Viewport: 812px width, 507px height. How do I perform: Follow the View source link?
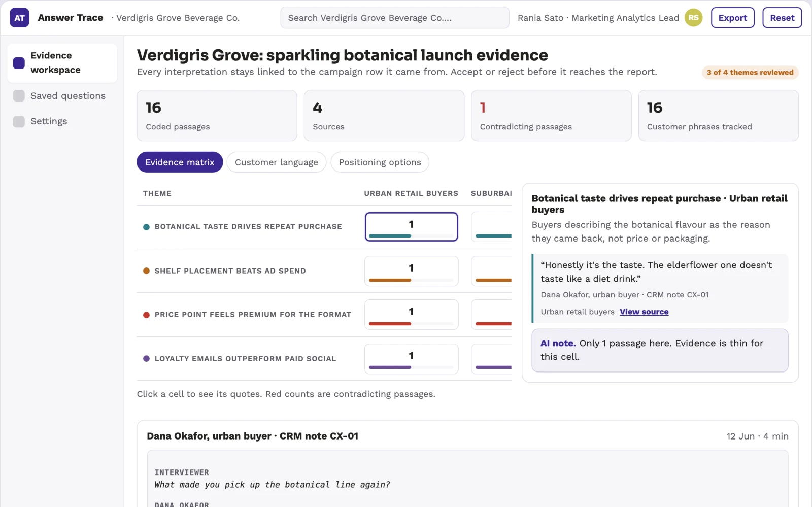(644, 312)
